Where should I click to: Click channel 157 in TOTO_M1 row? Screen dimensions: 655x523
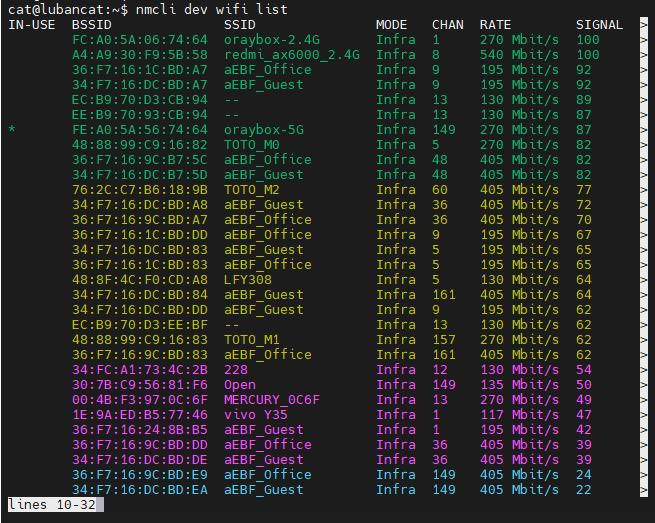[x=444, y=340]
